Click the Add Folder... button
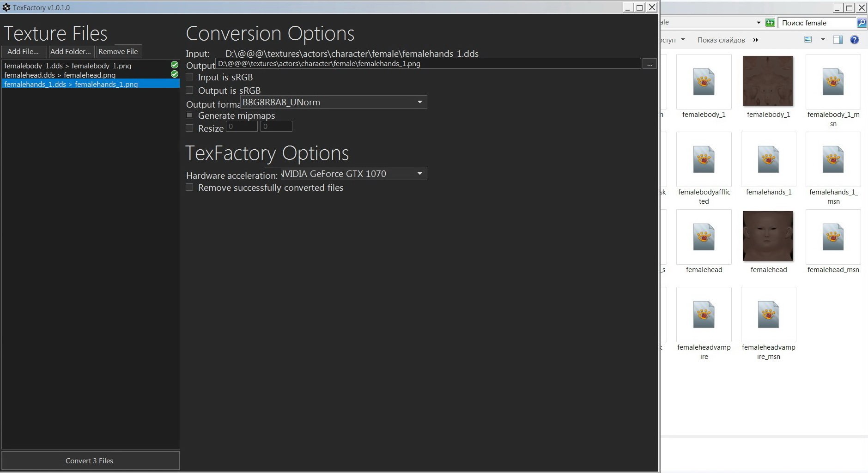Image resolution: width=868 pixels, height=473 pixels. pyautogui.click(x=71, y=52)
